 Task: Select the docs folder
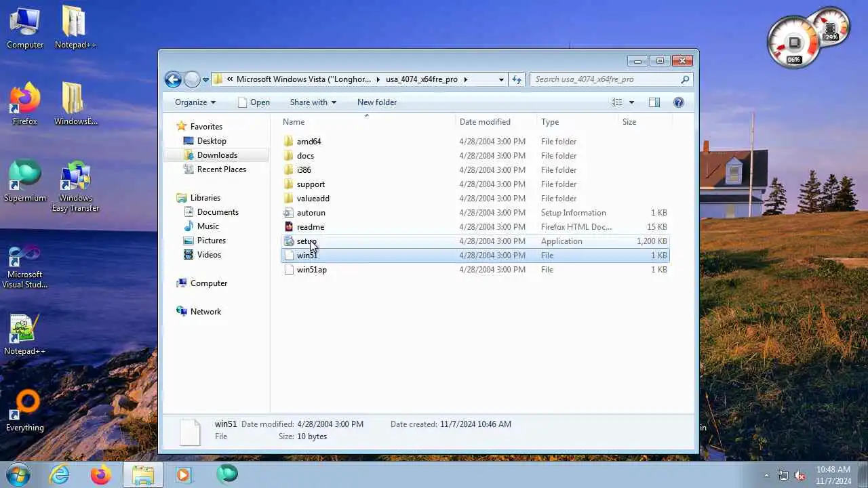click(475, 156)
